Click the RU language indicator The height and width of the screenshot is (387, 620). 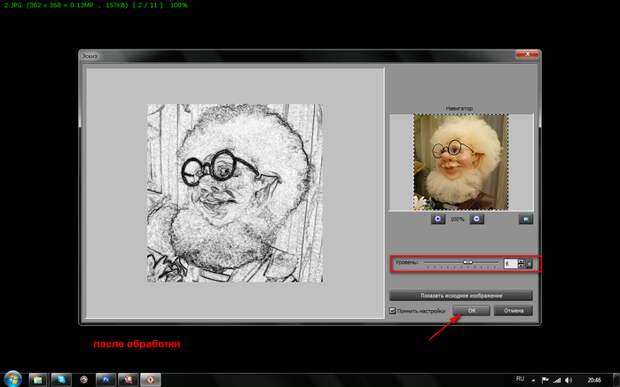[520, 379]
